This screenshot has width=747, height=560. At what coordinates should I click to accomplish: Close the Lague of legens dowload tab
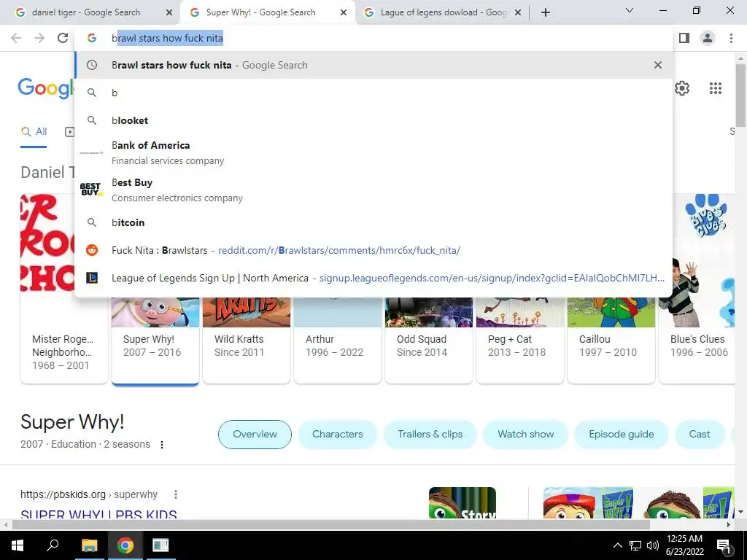click(x=518, y=12)
